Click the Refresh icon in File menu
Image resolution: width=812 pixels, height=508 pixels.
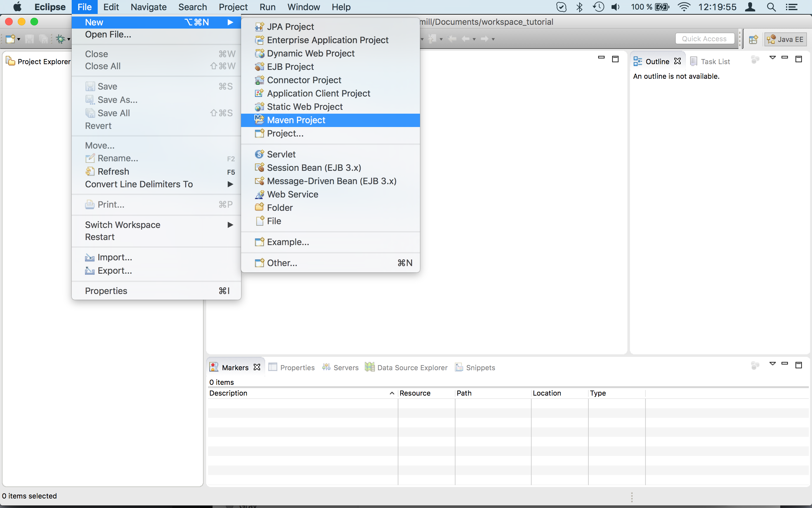[x=89, y=171]
